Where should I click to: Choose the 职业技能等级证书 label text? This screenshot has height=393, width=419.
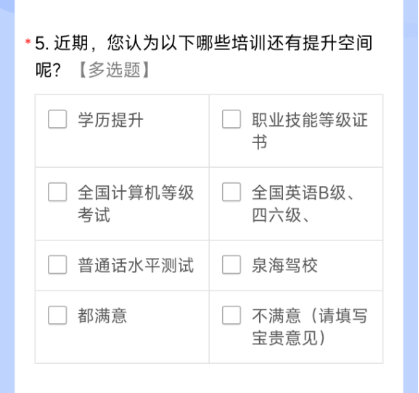(x=310, y=131)
